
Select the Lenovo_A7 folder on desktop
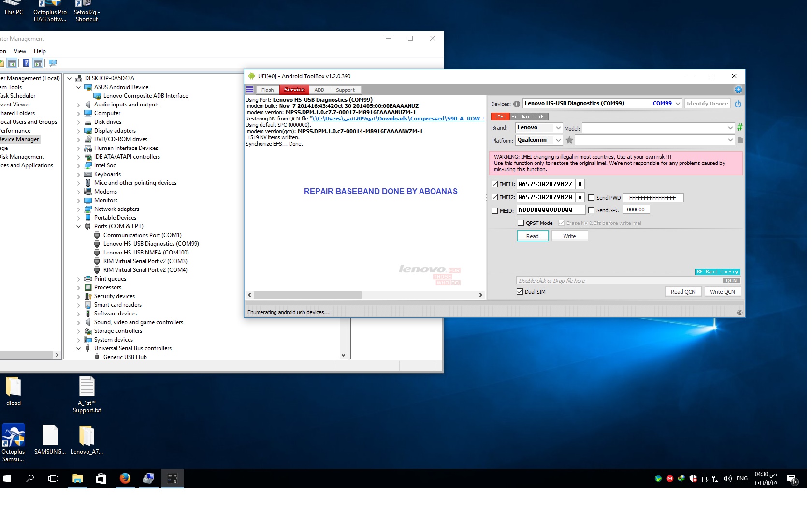[x=87, y=439]
